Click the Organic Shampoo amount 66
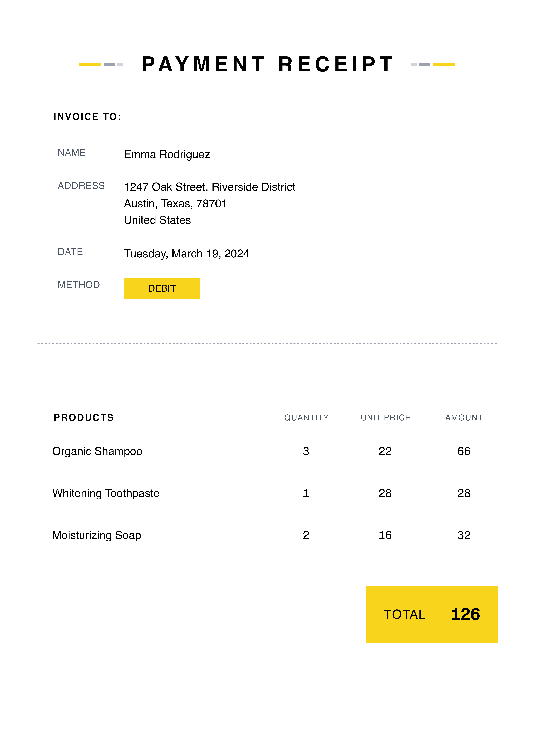Screen dimensions: 534x756 pos(464,451)
